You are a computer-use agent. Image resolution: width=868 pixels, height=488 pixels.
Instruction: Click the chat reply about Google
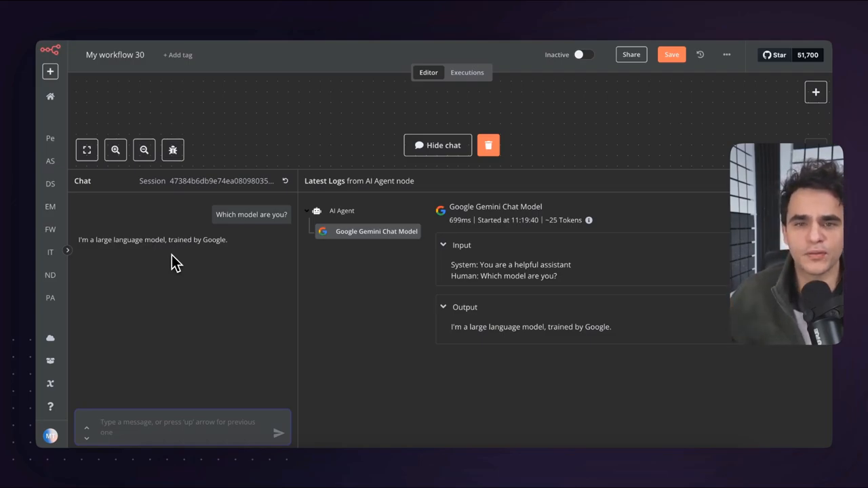click(x=153, y=240)
